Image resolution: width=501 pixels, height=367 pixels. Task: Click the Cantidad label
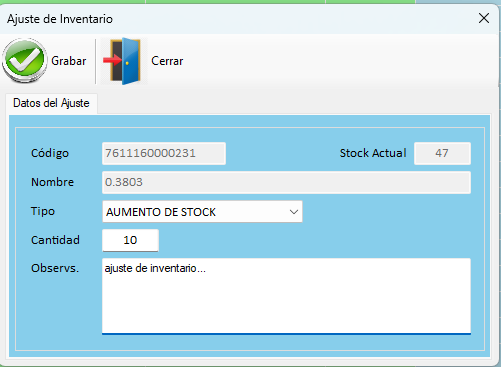click(55, 240)
